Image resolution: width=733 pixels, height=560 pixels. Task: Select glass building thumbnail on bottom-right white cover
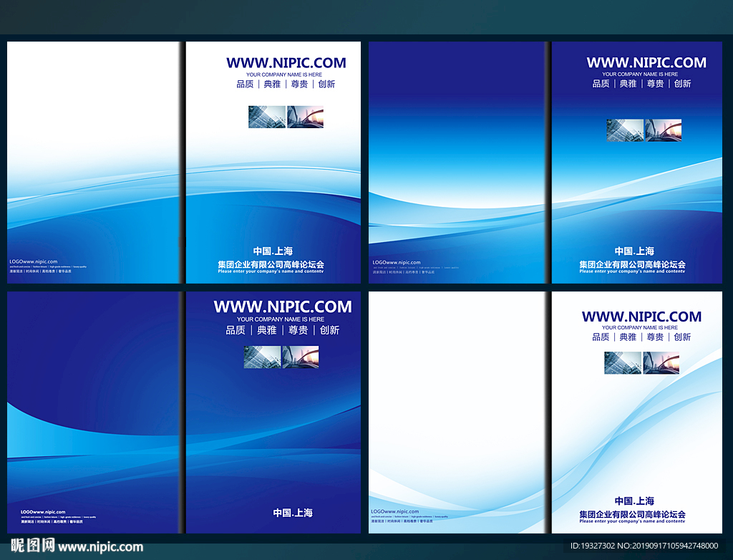[x=623, y=363]
